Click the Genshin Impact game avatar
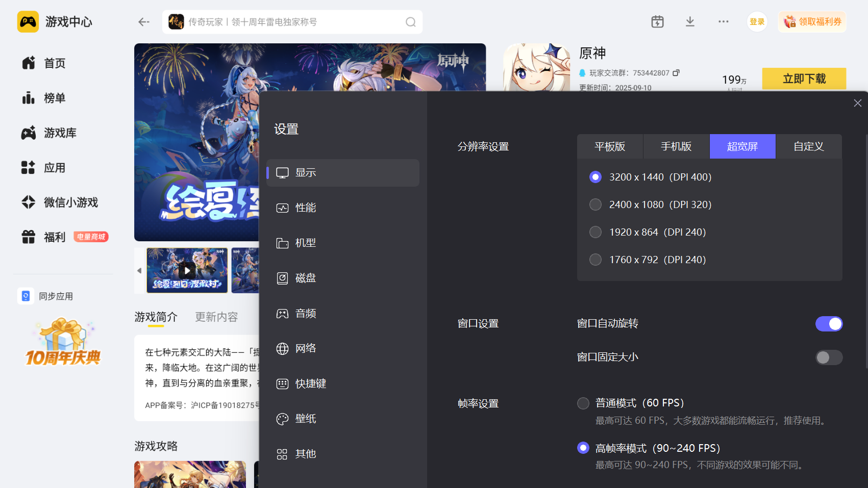 click(536, 67)
